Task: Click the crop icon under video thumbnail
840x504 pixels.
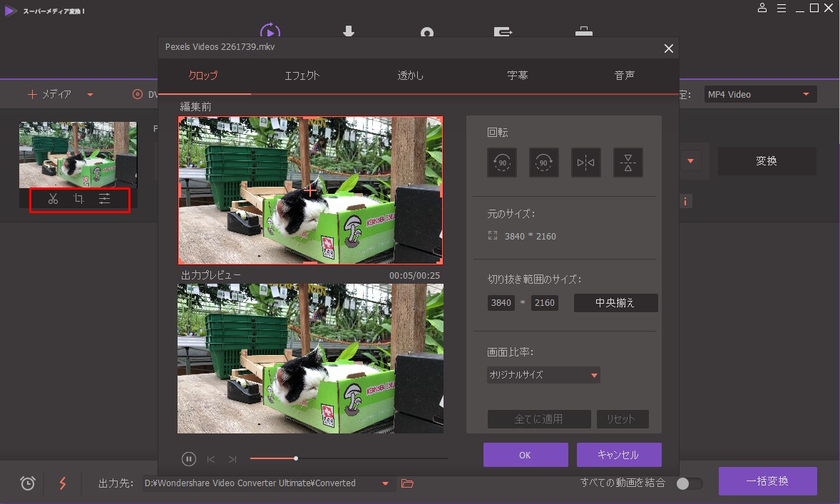Action: [79, 200]
